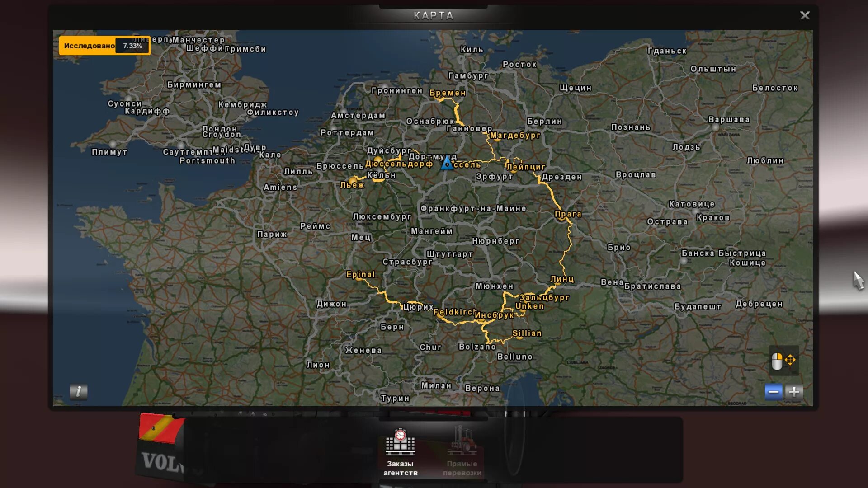Select the city label Дюссельдорф

click(399, 164)
